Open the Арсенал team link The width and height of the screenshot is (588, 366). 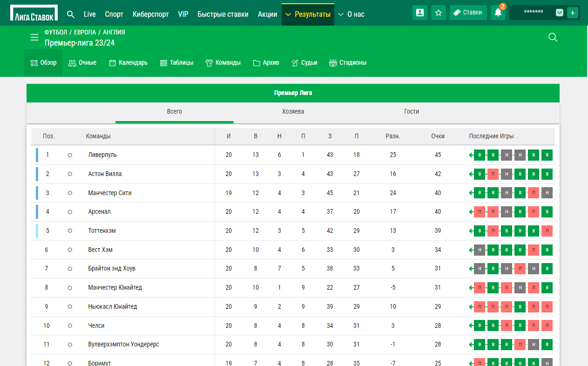click(x=99, y=211)
